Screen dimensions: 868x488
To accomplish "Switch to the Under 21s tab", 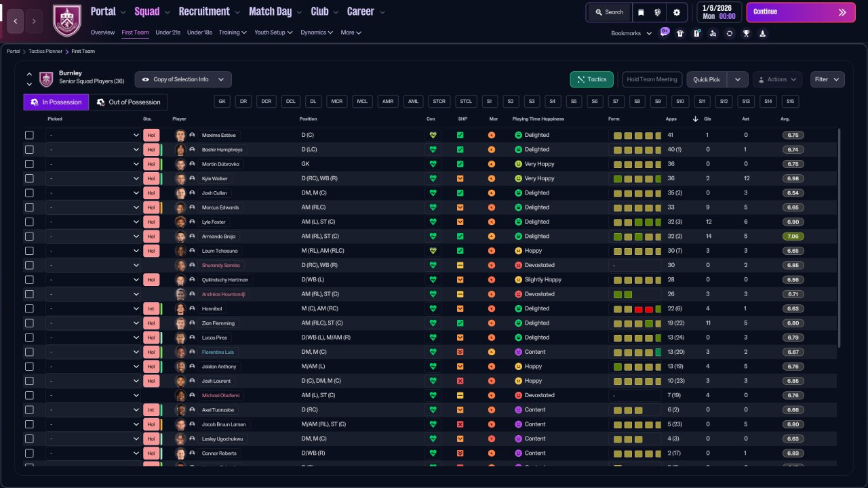I will pos(167,33).
